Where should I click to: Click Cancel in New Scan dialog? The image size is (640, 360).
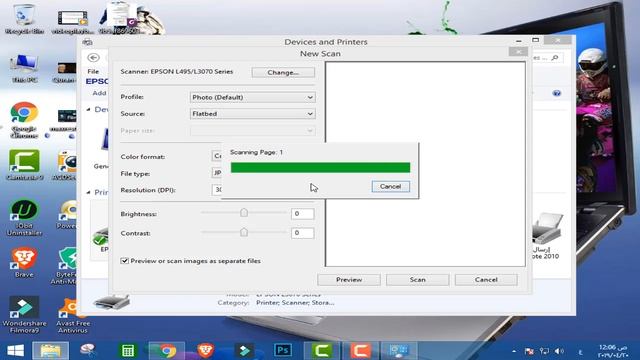486,280
